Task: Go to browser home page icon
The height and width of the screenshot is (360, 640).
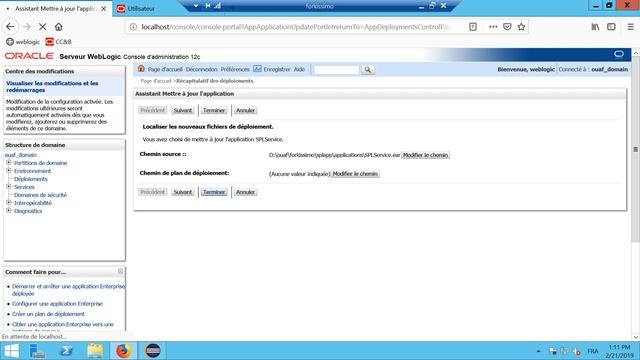Action: click(59, 27)
